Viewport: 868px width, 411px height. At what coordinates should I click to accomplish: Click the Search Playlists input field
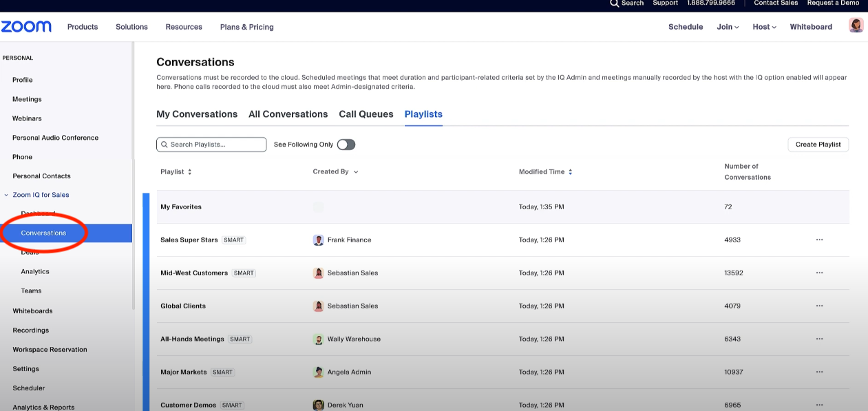211,145
